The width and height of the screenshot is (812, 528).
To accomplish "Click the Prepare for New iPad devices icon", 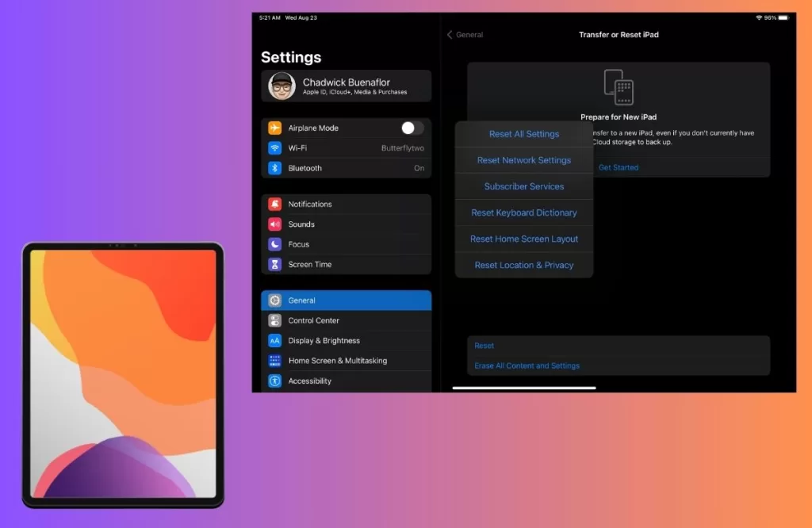I will tap(619, 87).
